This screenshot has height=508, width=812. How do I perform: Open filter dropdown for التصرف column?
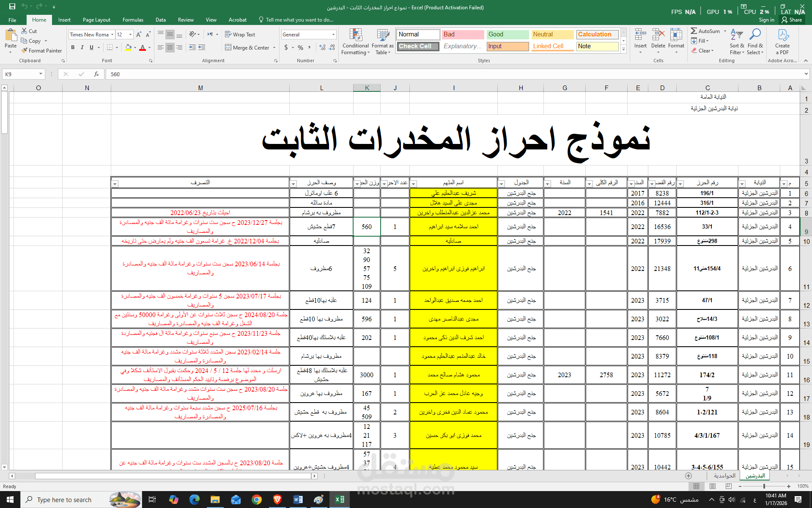pos(115,184)
